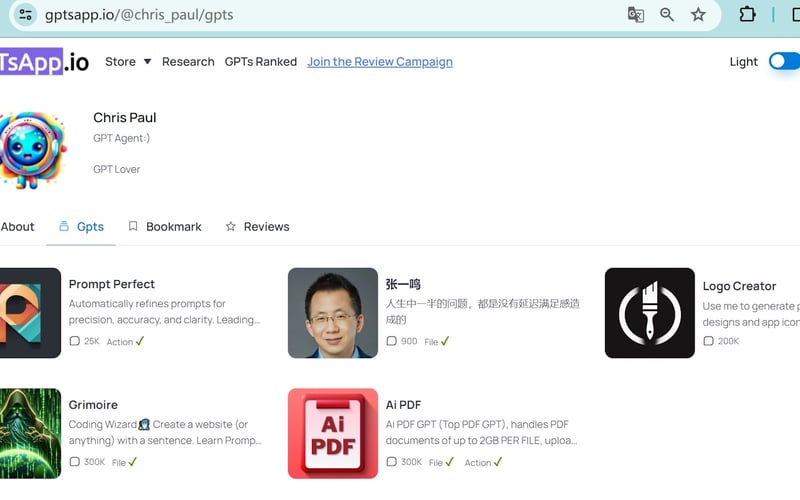Screen dimensions: 800x500
Task: Open the Grimoire wizard thumbnail
Action: point(30,434)
